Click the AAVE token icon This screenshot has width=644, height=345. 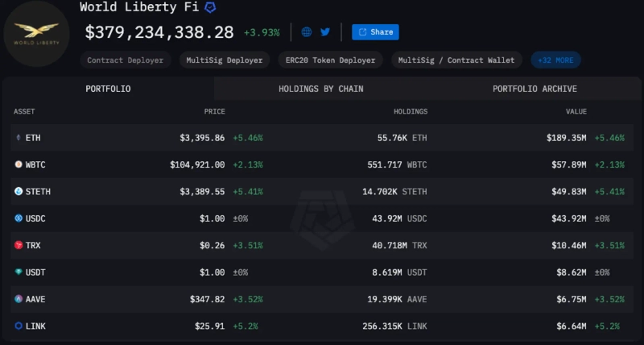click(x=19, y=299)
